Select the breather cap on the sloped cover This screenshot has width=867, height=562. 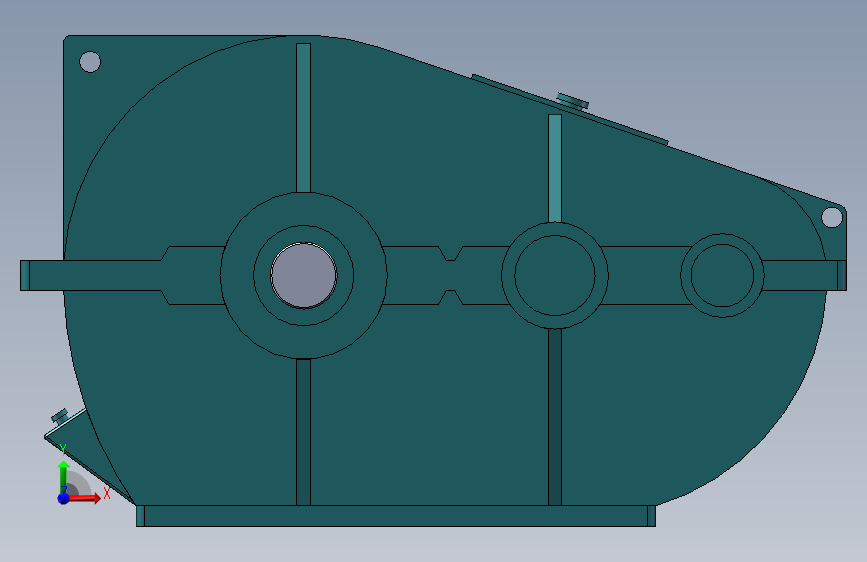(572, 101)
